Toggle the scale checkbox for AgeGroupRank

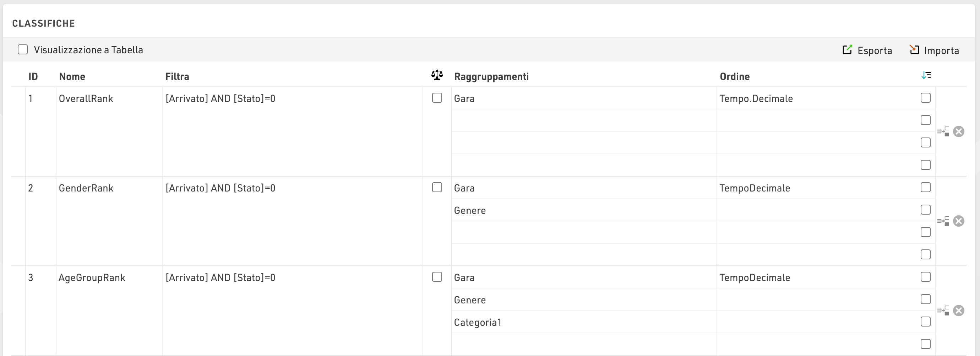437,277
